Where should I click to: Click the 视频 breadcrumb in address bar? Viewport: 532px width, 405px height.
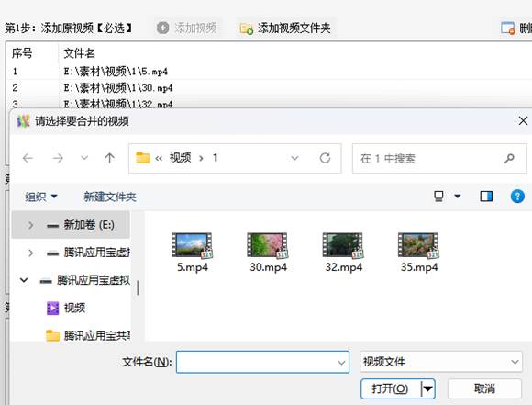(180, 158)
